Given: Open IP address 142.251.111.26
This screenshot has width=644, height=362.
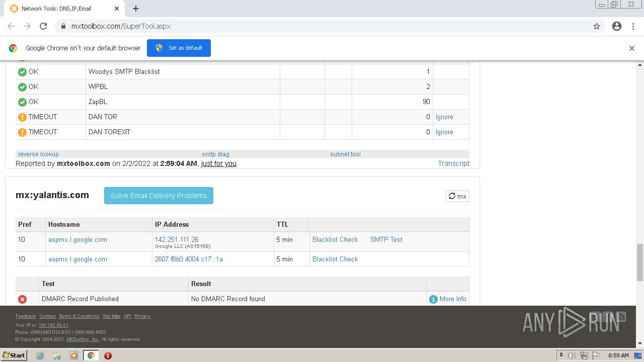Looking at the screenshot, I should tap(177, 240).
